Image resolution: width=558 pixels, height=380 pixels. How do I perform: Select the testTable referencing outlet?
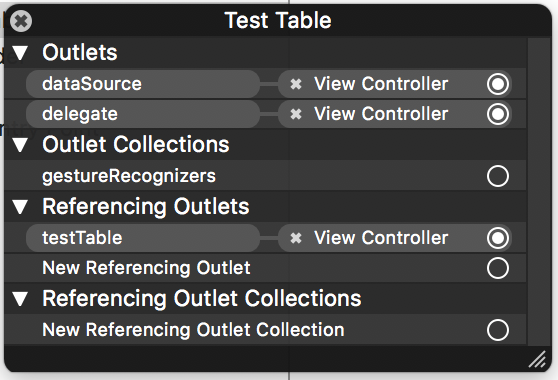pos(143,238)
